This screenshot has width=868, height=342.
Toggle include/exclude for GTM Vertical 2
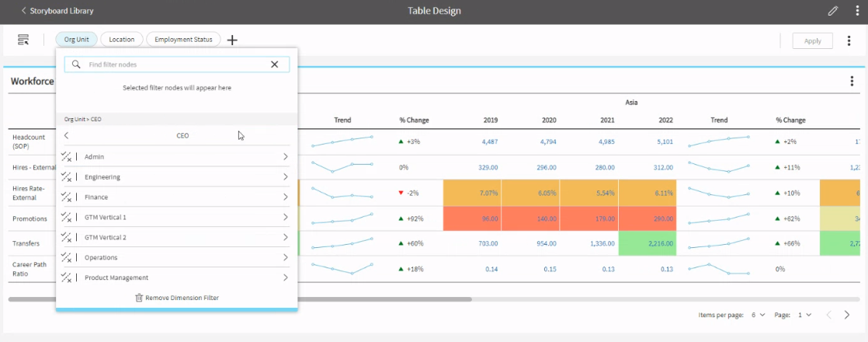click(x=67, y=237)
